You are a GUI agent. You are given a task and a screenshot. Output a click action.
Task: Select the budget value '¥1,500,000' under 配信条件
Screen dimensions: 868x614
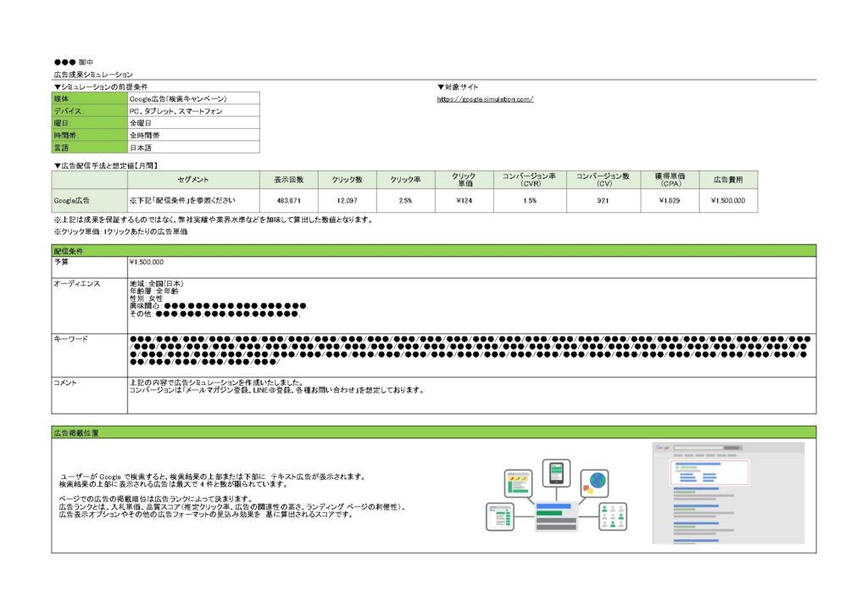(x=146, y=262)
